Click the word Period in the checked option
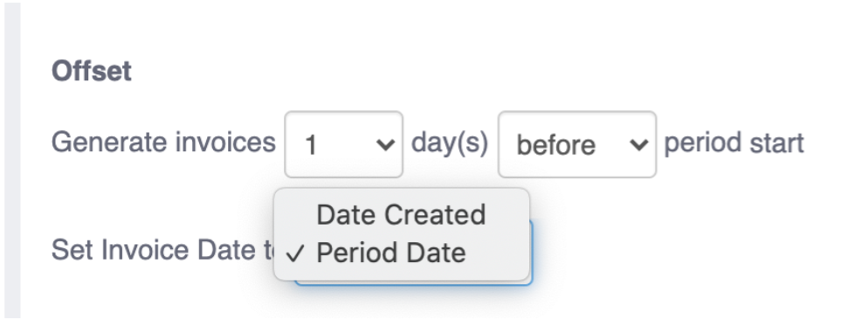This screenshot has width=868, height=320. tap(356, 253)
